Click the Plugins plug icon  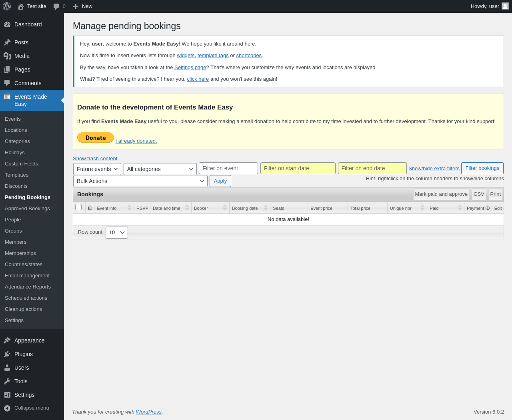click(x=7, y=354)
